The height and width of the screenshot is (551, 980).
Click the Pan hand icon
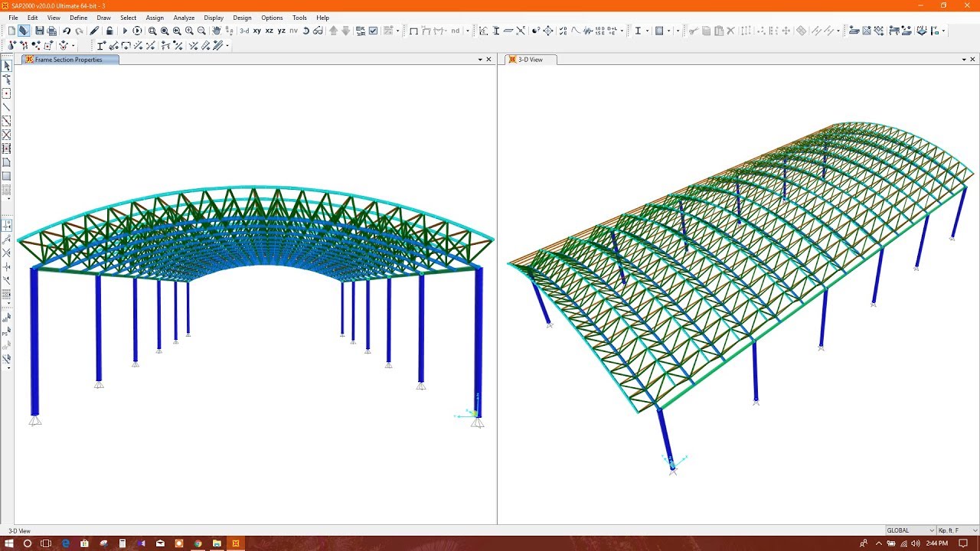coord(217,31)
